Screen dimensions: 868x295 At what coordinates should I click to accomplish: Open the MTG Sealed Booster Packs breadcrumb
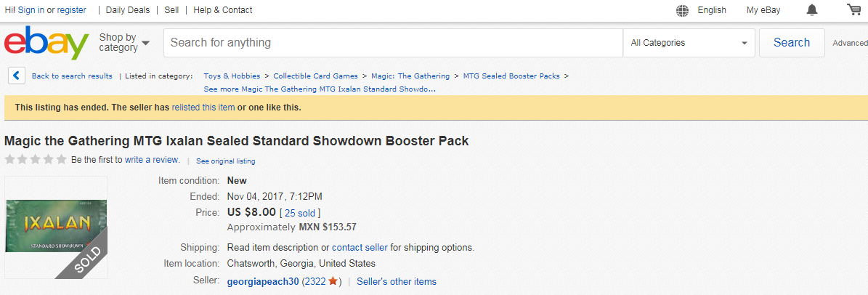point(511,76)
